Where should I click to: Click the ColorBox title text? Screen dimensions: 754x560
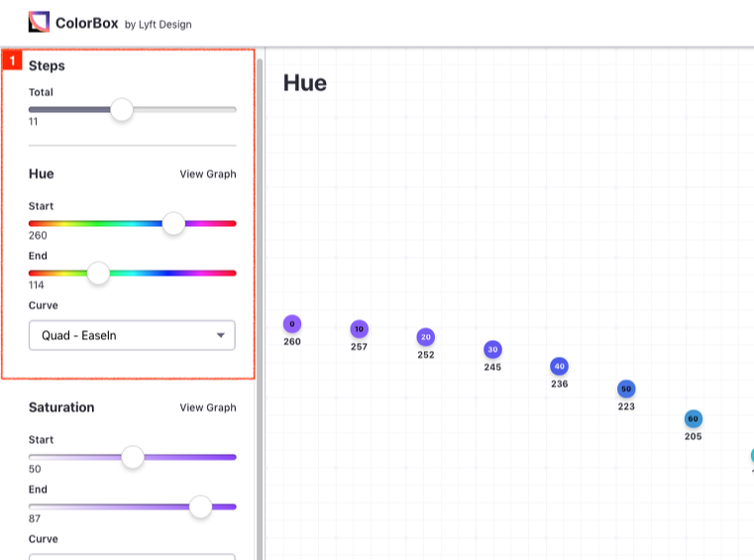click(x=86, y=23)
